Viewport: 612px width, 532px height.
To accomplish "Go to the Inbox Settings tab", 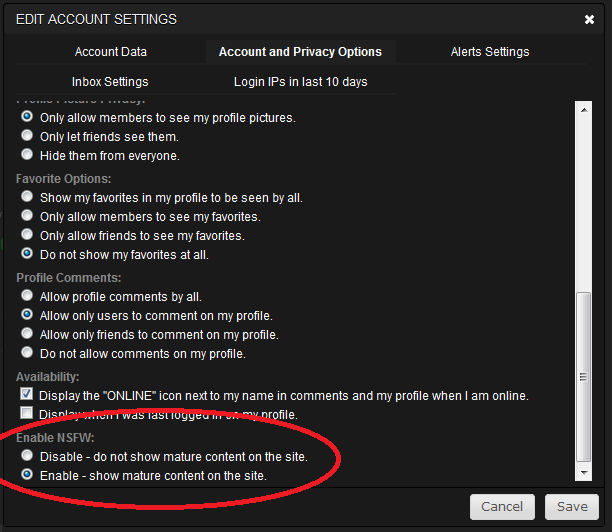I will pos(110,82).
